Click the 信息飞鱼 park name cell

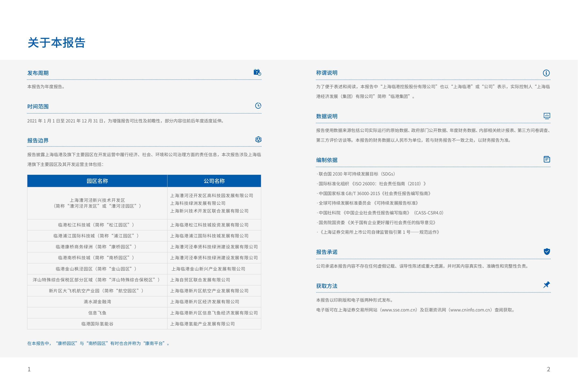coord(97,313)
